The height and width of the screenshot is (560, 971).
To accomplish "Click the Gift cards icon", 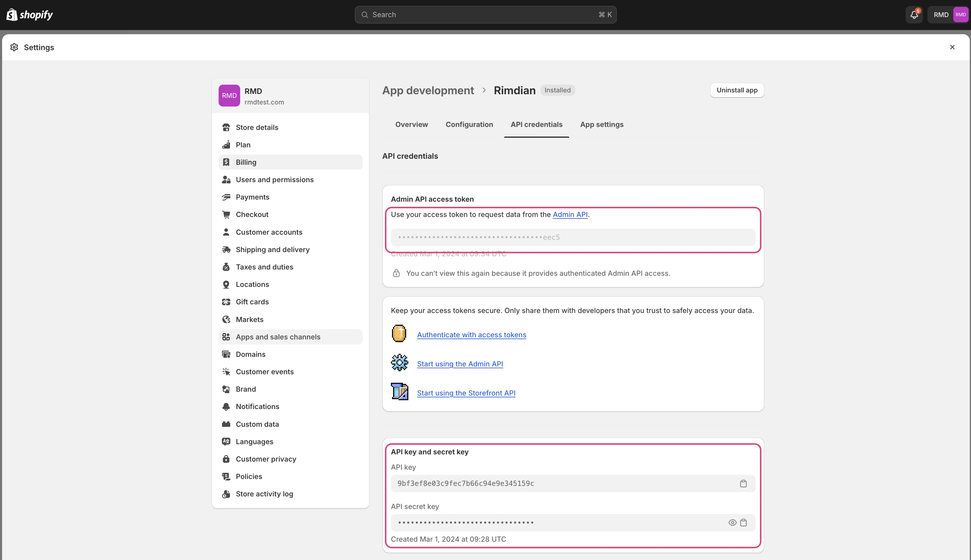I will (x=226, y=302).
